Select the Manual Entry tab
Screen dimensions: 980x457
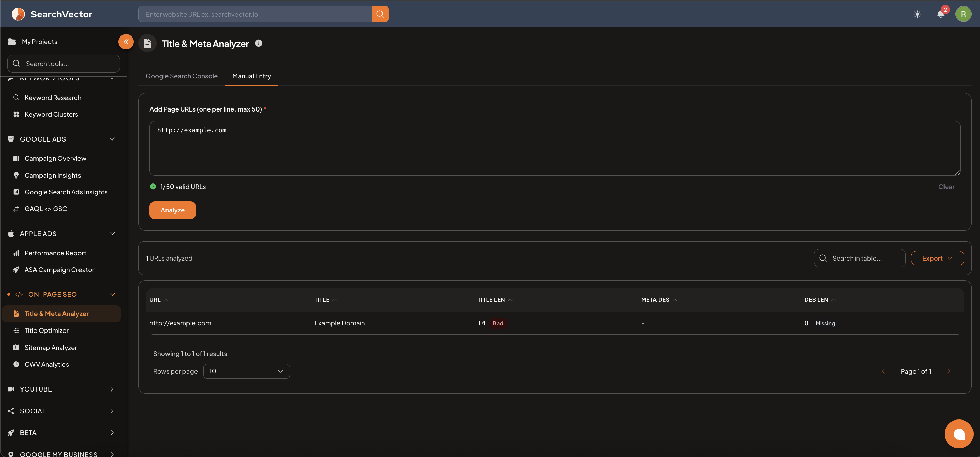(251, 76)
